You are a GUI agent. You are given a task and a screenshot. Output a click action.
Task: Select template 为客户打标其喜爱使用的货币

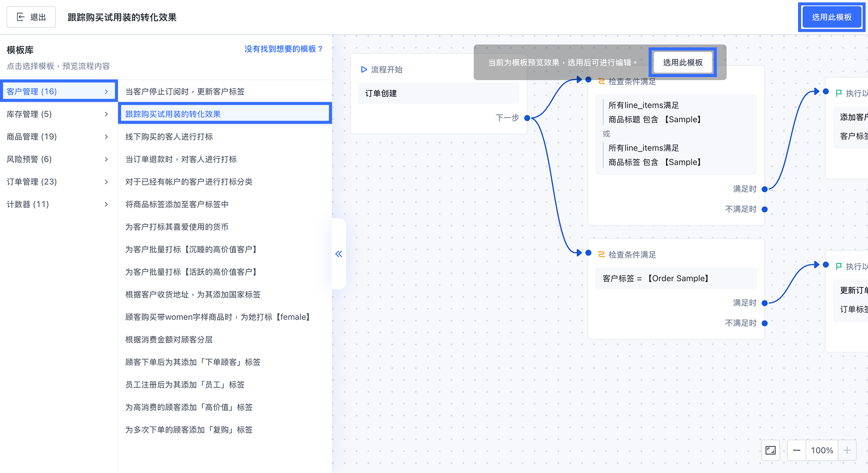(225, 227)
